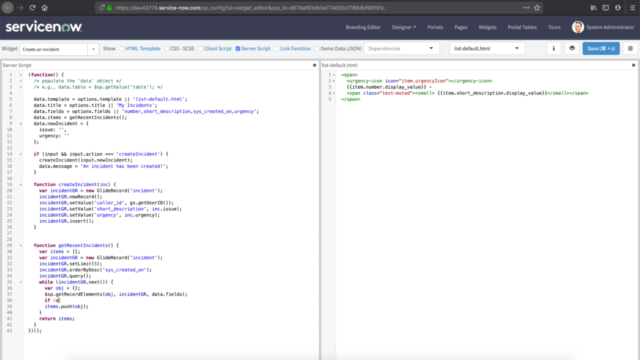
Task: Collapse createIncident function fold at line 19
Action: (x=21, y=184)
